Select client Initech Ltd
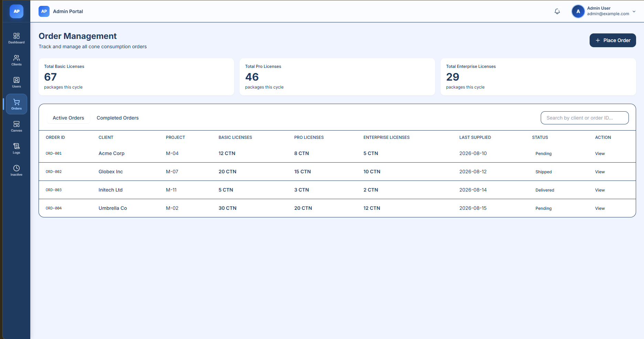The image size is (644, 339). coord(110,190)
